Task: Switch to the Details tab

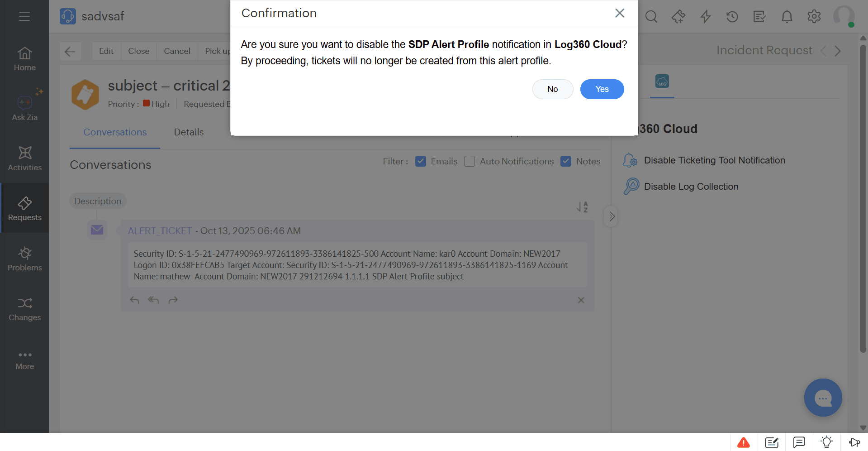Action: tap(189, 132)
